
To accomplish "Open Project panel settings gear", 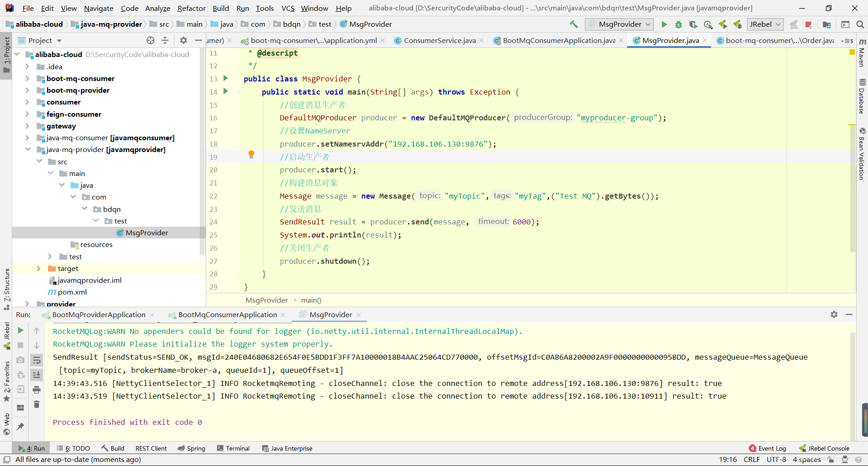I will pos(184,40).
